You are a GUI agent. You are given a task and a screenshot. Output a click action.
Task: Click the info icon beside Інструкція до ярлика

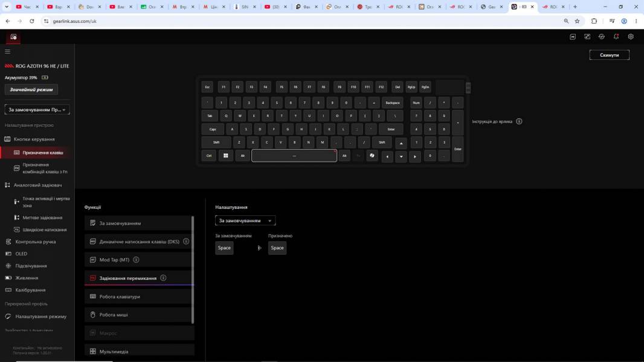click(519, 121)
